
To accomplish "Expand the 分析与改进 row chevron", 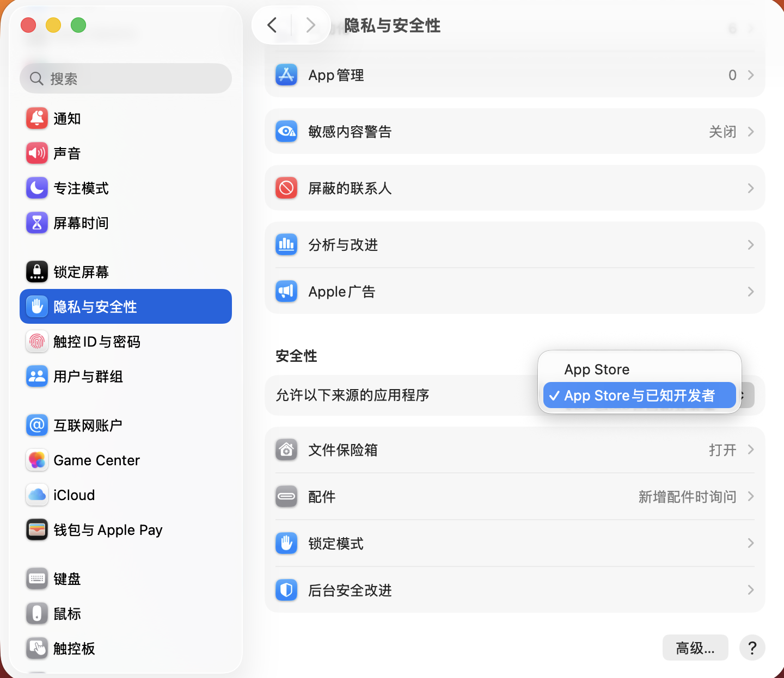I will pos(751,245).
